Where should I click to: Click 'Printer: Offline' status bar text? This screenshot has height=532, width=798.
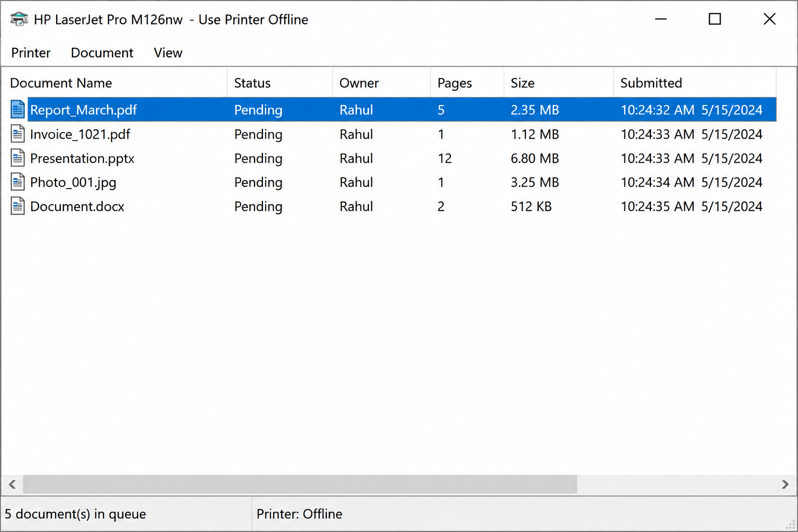(x=299, y=514)
